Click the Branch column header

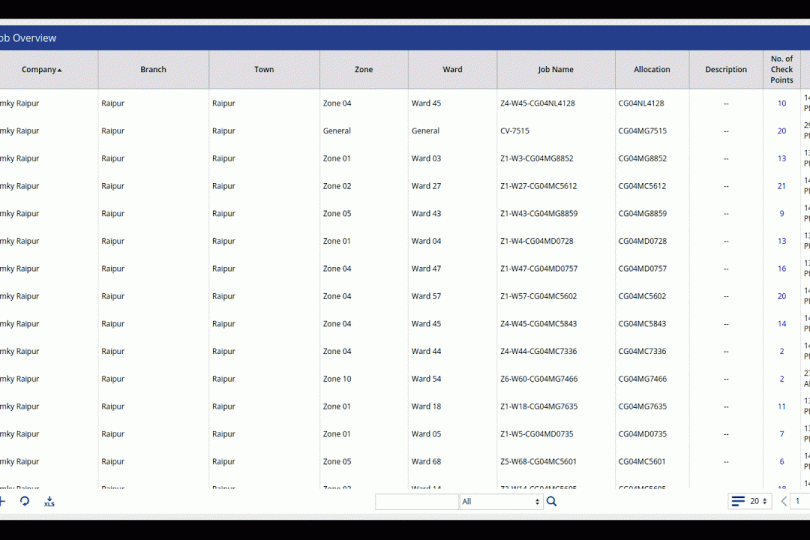[153, 70]
